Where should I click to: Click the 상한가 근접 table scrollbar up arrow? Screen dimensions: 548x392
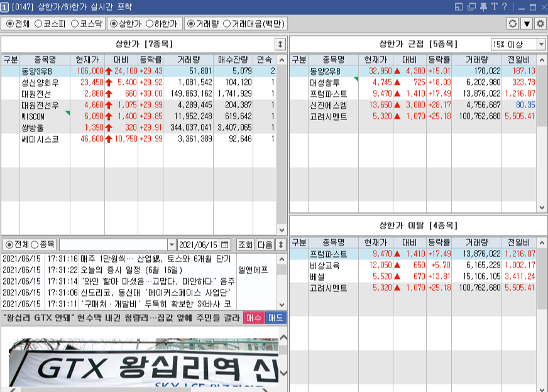[542, 60]
